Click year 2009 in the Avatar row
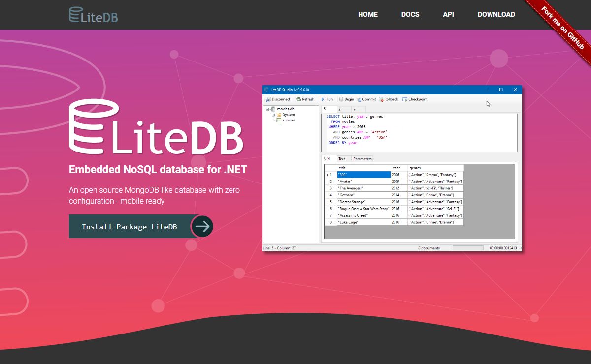591x364 pixels. tap(399, 182)
